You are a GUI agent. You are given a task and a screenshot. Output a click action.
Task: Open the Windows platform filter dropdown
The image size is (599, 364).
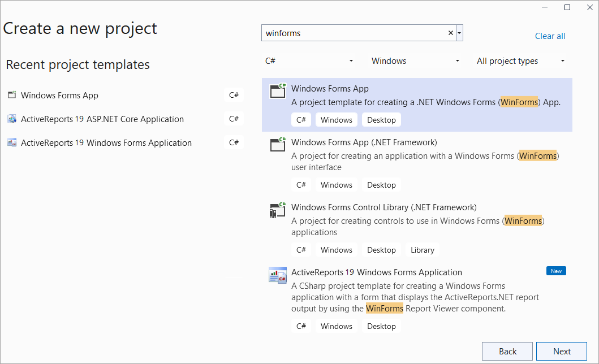tap(416, 61)
